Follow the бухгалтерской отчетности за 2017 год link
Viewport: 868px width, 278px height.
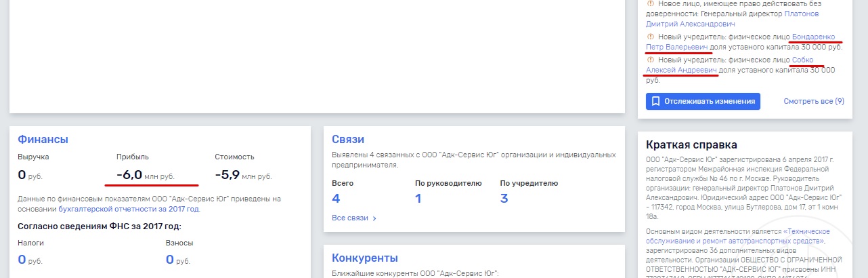129,210
